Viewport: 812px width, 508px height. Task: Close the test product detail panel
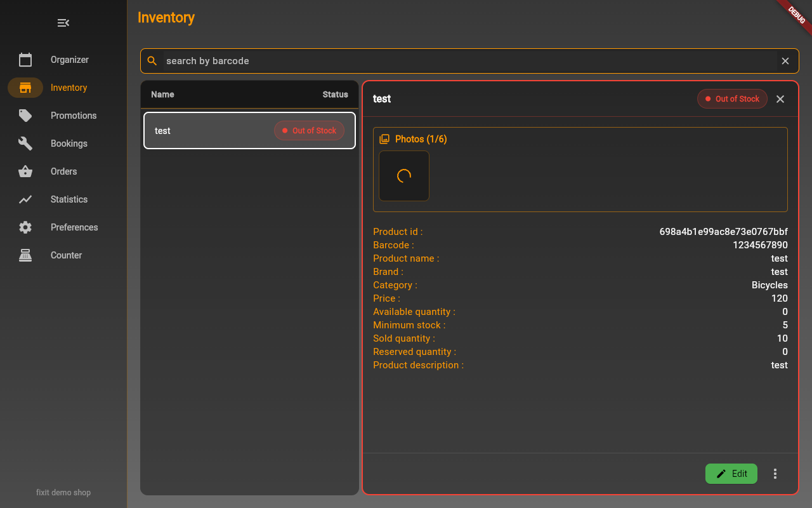pos(780,99)
